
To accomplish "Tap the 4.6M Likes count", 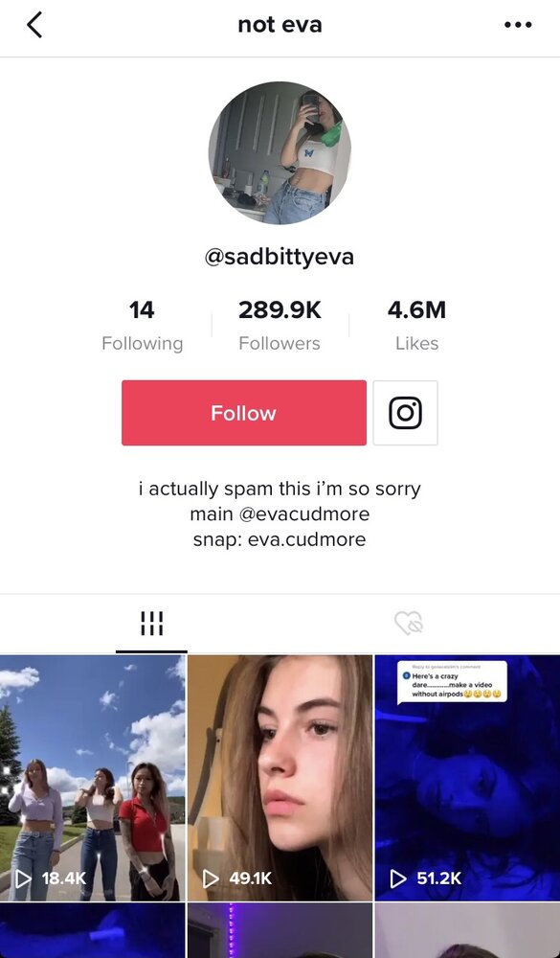I will pyautogui.click(x=417, y=326).
